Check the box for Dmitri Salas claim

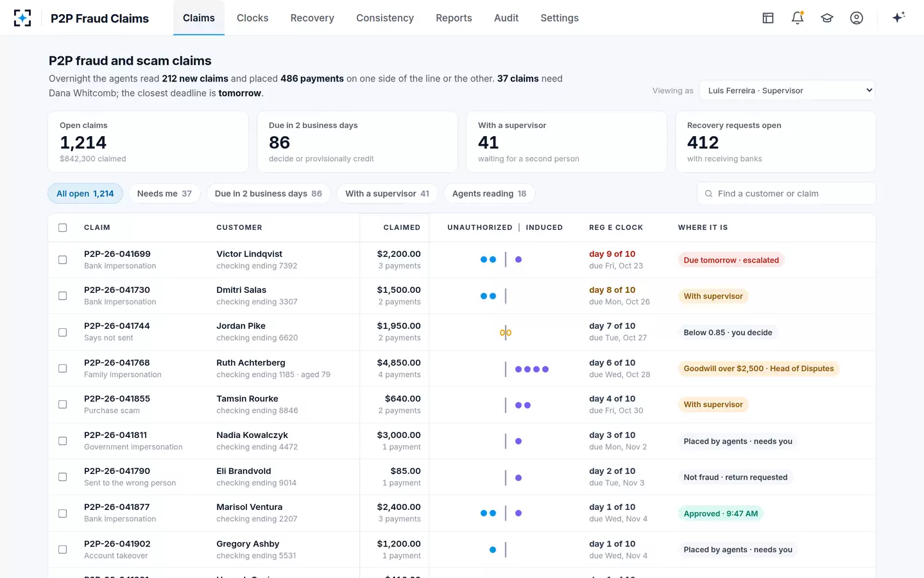(63, 296)
